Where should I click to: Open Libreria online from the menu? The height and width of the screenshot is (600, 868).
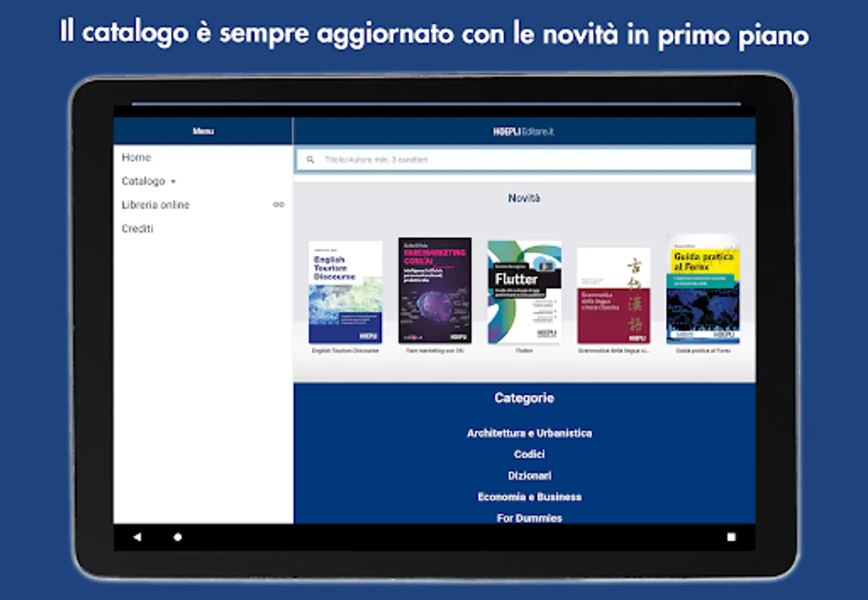coord(155,205)
